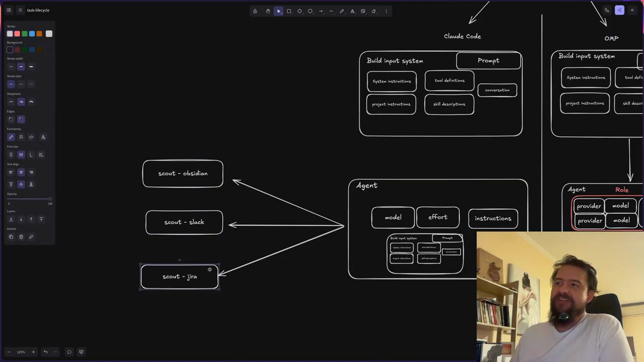Select the Line drawing tool
The width and height of the screenshot is (644, 362).
[331, 11]
